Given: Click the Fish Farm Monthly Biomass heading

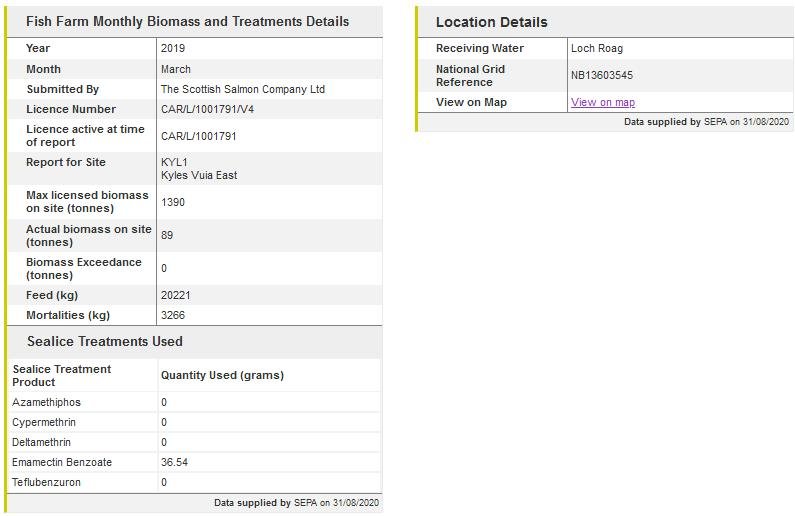Looking at the screenshot, I should coord(187,21).
